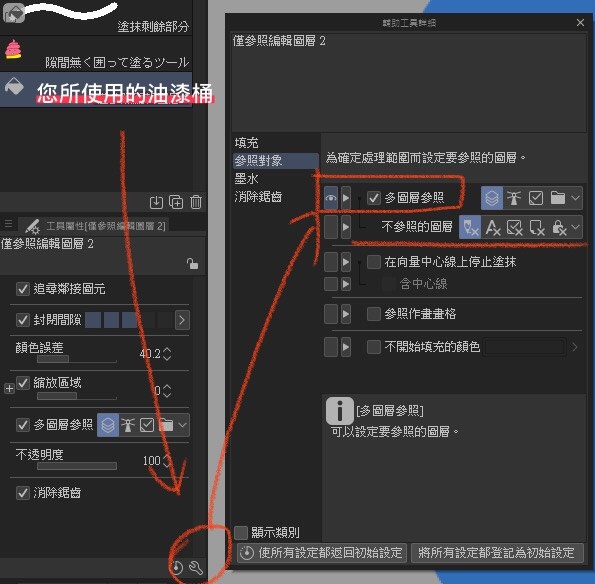Click the reset-to-initial-settings icon beside wrench

click(177, 568)
